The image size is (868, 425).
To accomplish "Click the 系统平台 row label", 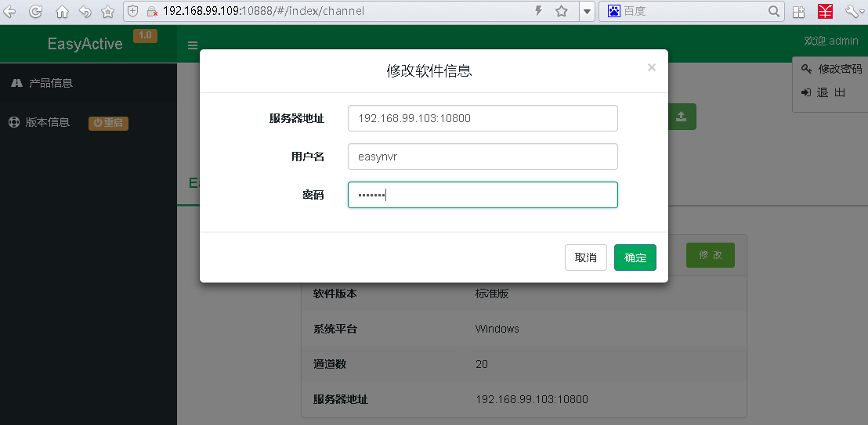I will pyautogui.click(x=335, y=329).
